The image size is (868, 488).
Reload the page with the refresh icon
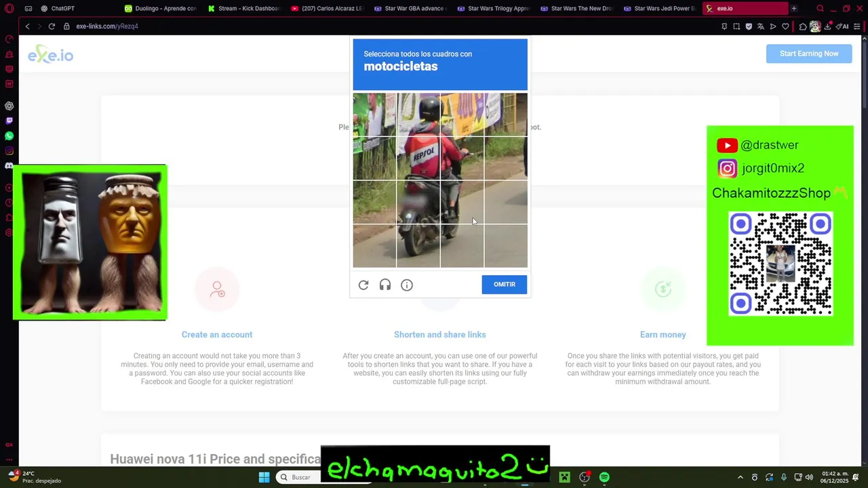tap(52, 26)
